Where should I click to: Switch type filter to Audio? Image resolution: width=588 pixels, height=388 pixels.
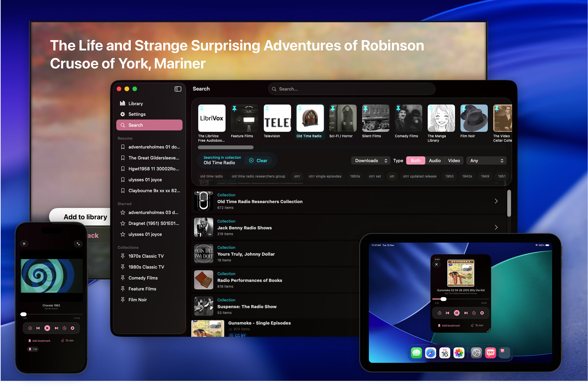coord(435,161)
